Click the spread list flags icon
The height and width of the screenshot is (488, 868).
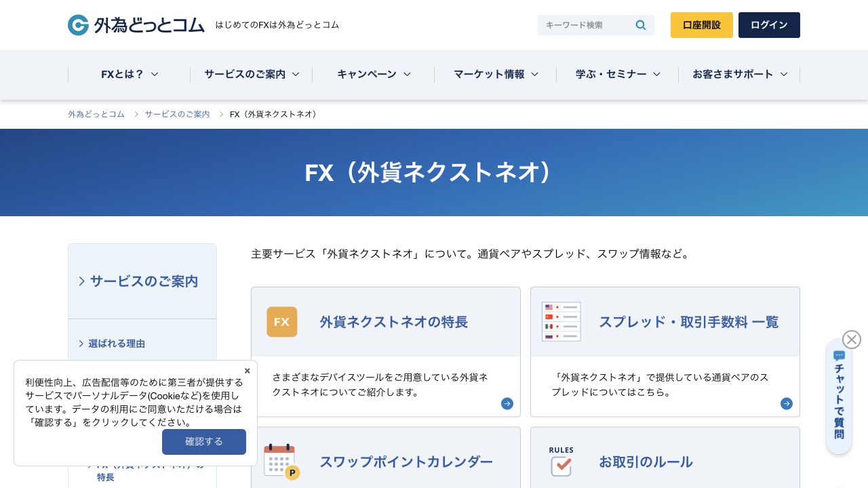[x=561, y=322]
